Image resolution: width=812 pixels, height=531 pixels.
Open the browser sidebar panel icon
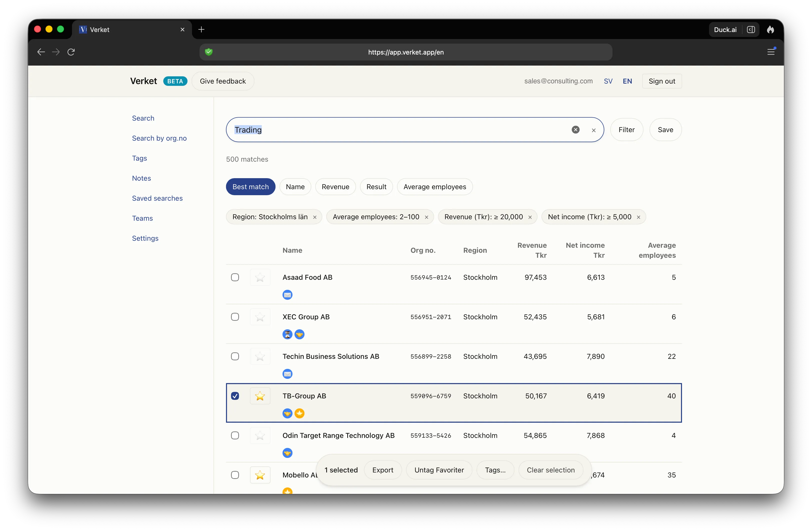(x=750, y=30)
